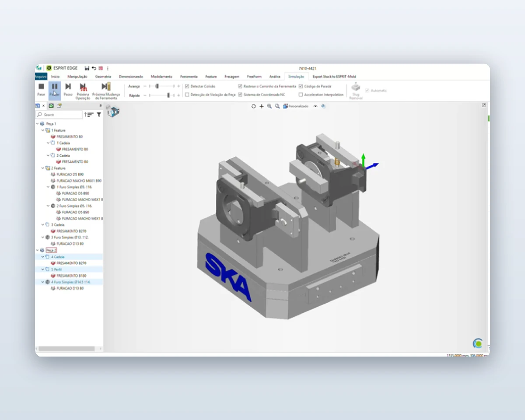This screenshot has height=420, width=525.
Task: Select the green panel tab icon
Action: (52, 105)
